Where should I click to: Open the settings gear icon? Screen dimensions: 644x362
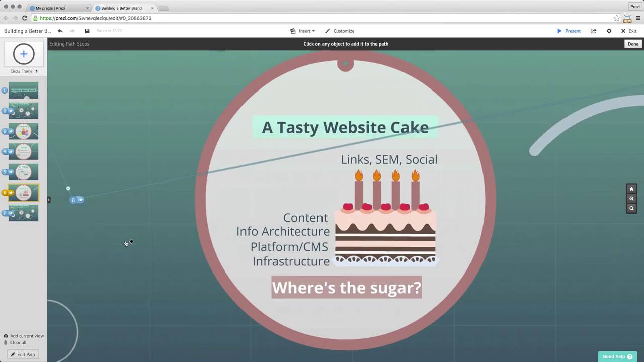coord(609,31)
